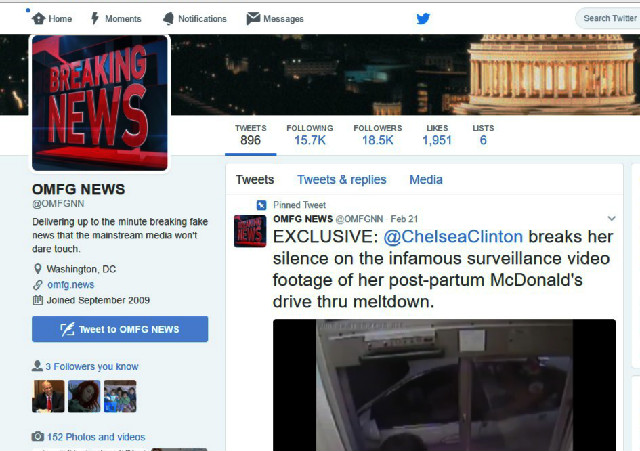Open the Following 15.7K stat
640x451 pixels.
310,135
